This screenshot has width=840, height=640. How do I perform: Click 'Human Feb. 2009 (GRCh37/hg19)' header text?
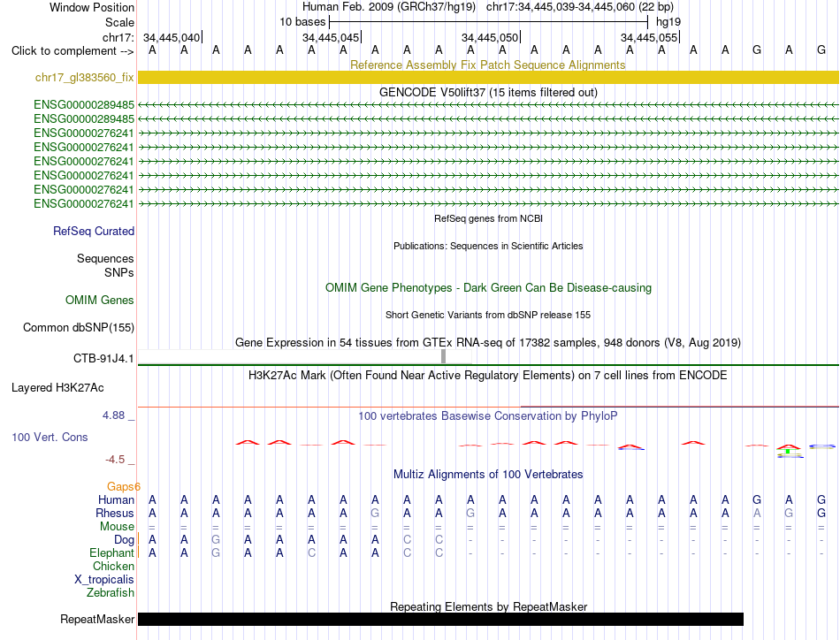389,7
